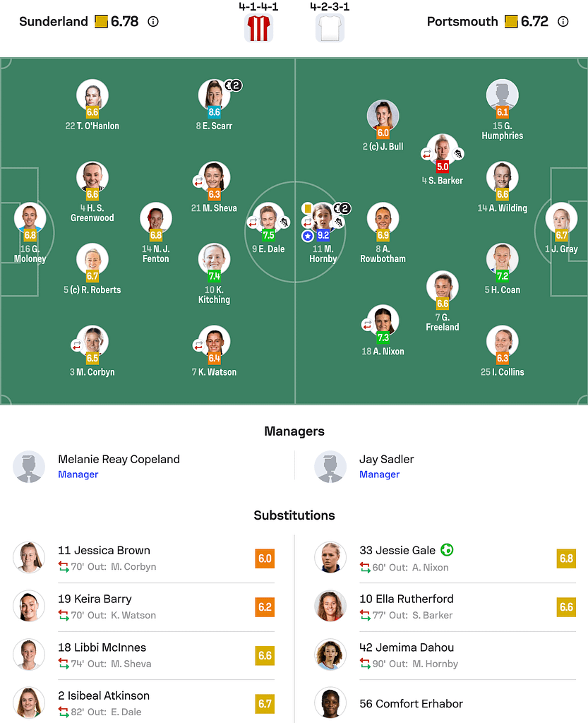Select Comfort Erhabor's avatar

(x=330, y=703)
